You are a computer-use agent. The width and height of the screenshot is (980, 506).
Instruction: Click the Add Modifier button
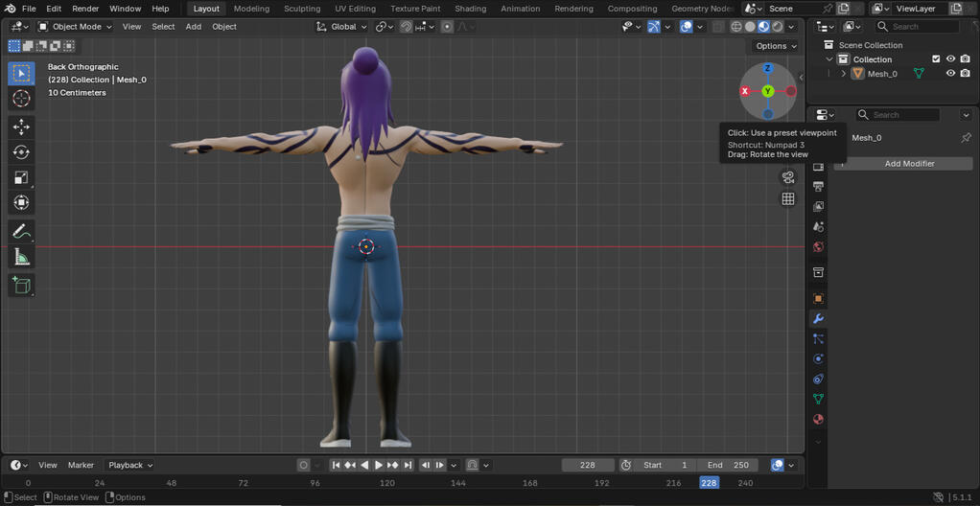[903, 164]
